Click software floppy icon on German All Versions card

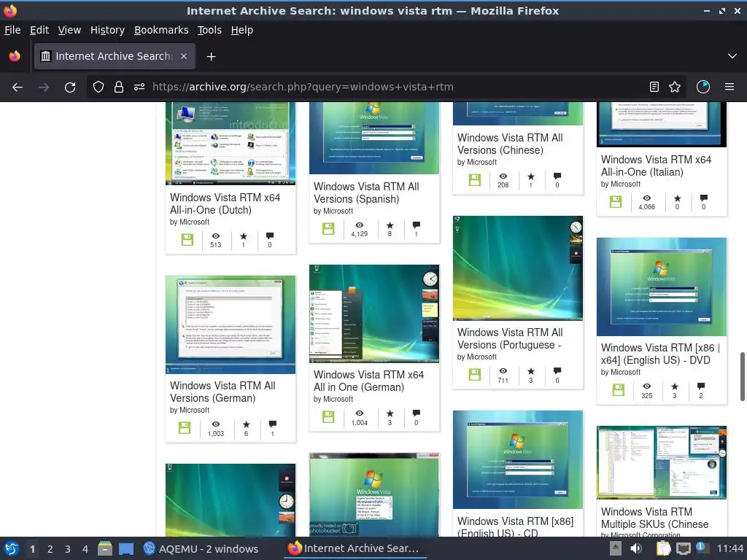click(185, 427)
